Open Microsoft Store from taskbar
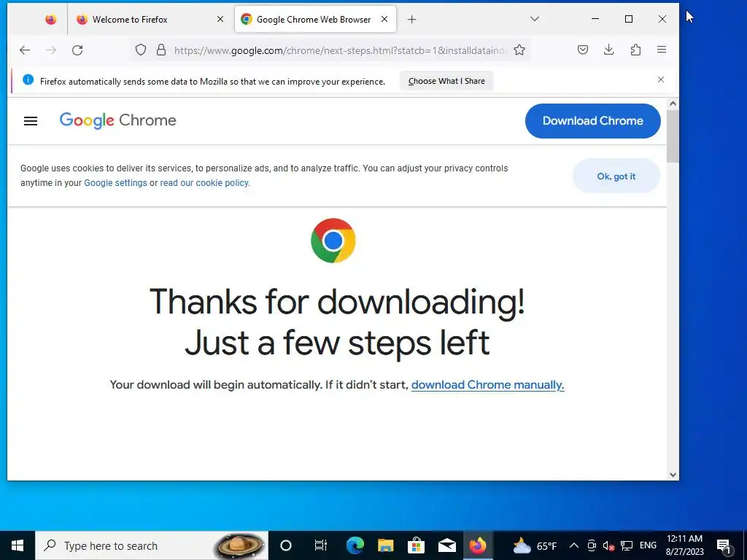The width and height of the screenshot is (747, 560). point(416,545)
